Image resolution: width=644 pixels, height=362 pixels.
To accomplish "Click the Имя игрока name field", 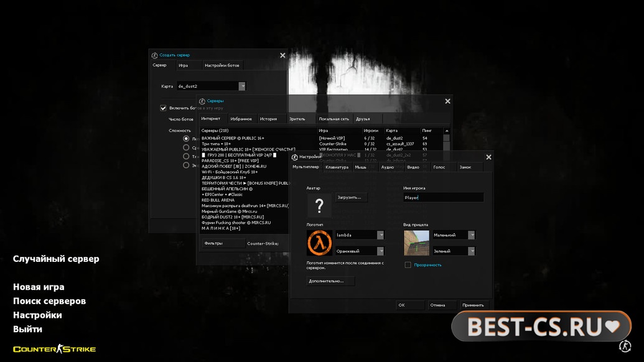I will click(443, 197).
